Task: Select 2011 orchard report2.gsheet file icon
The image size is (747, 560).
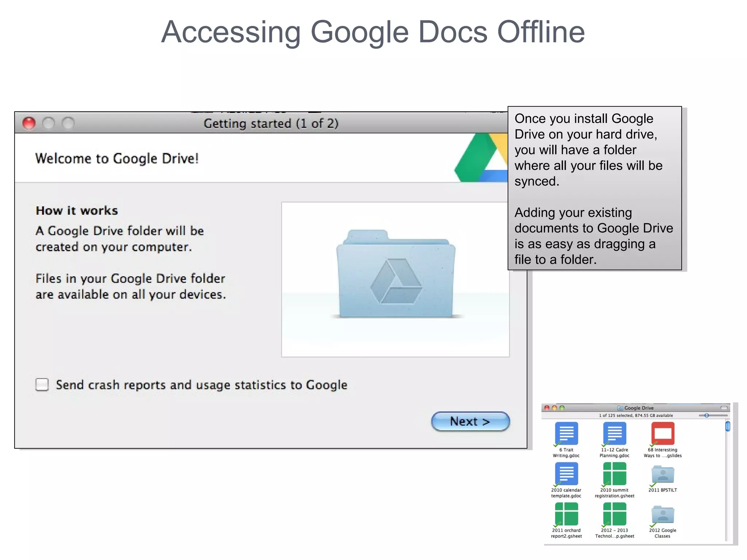Action: pyautogui.click(x=566, y=514)
